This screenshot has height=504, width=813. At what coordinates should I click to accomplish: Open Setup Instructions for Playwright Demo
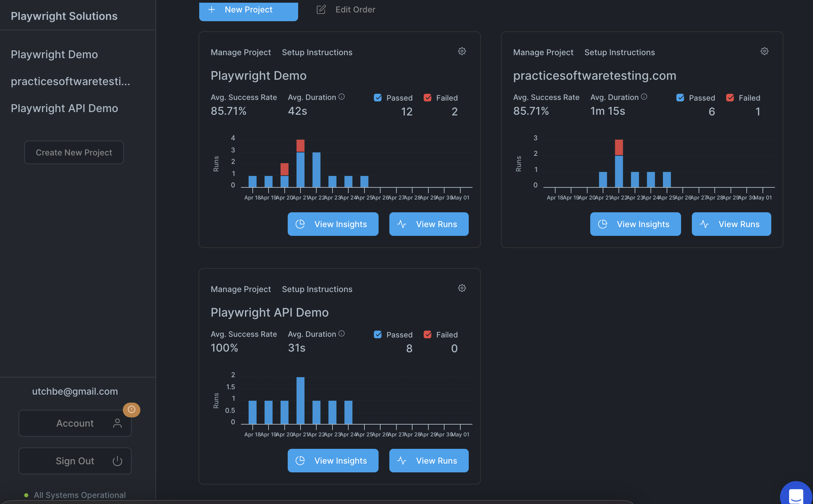(x=317, y=52)
